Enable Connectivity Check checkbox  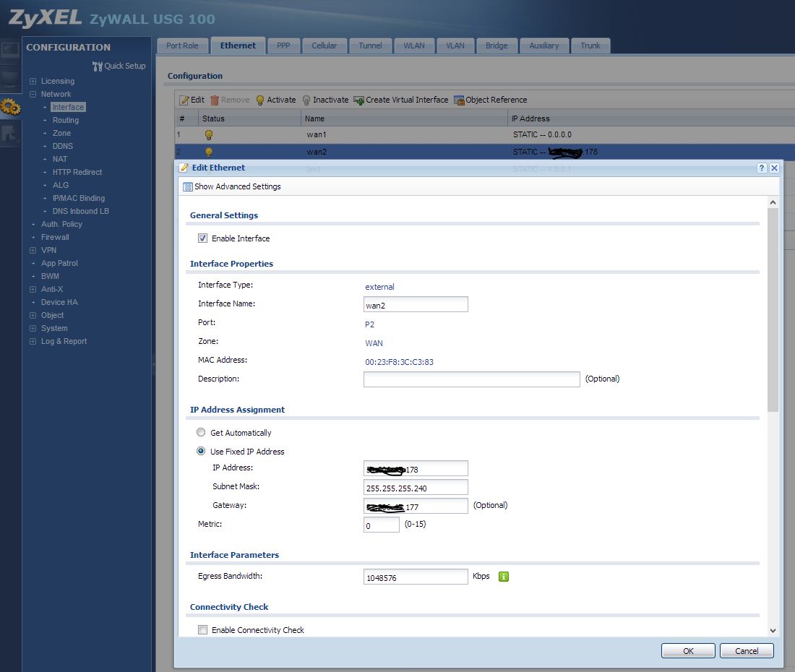click(x=203, y=630)
